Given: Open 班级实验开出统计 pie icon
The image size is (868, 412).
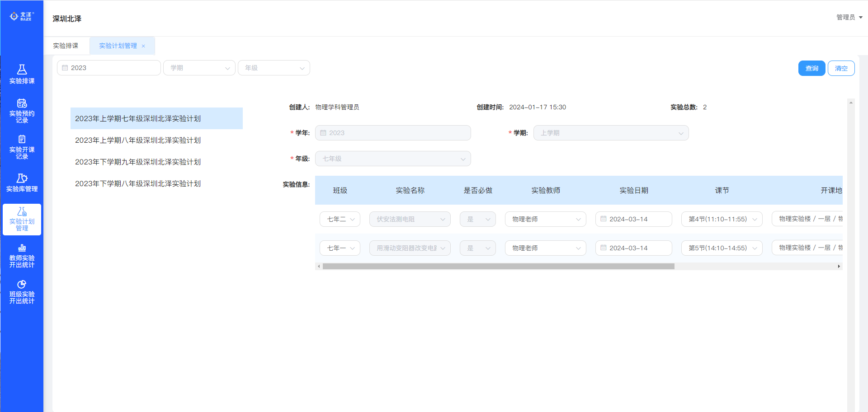Looking at the screenshot, I should (22, 292).
